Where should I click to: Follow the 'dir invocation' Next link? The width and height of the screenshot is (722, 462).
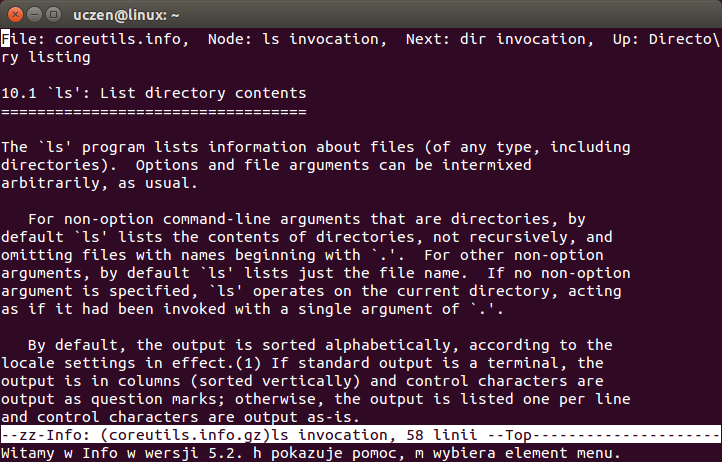pos(523,39)
